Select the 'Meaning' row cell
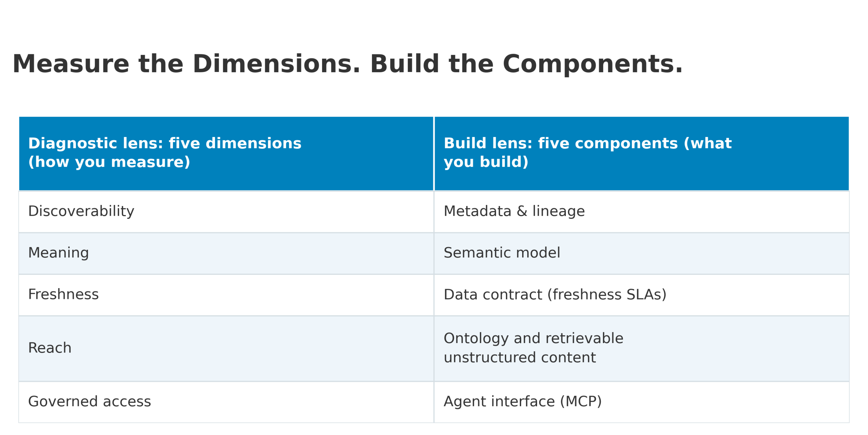Image resolution: width=868 pixels, height=435 pixels. (226, 253)
